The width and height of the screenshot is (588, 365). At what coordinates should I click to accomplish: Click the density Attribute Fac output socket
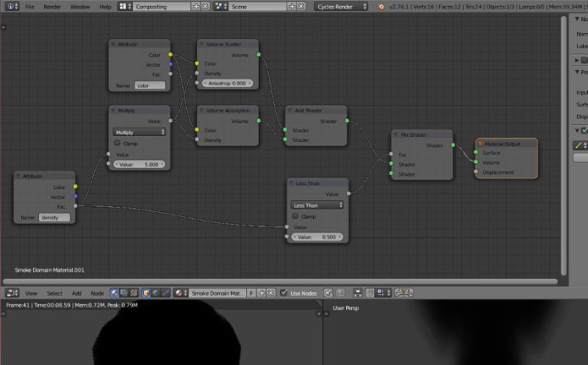[x=76, y=206]
